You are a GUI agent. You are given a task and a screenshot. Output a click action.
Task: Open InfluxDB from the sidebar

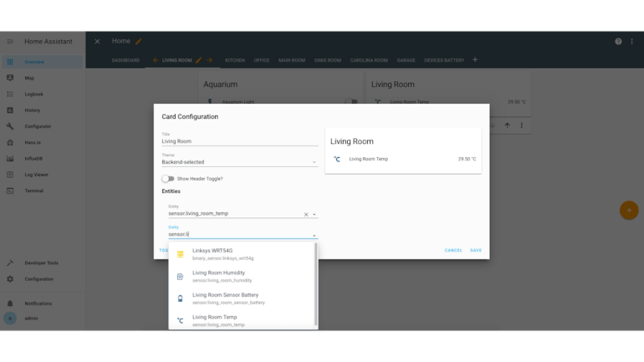(43, 158)
